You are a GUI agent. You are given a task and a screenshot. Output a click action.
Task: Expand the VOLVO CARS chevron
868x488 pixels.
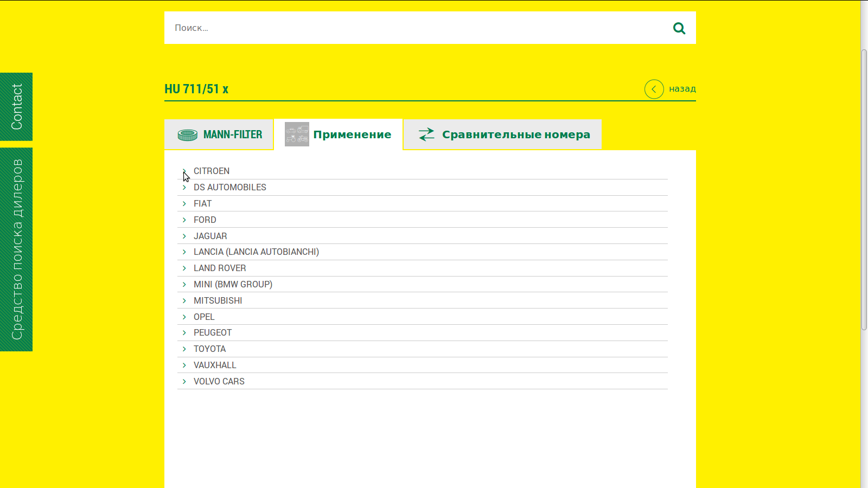tap(184, 382)
